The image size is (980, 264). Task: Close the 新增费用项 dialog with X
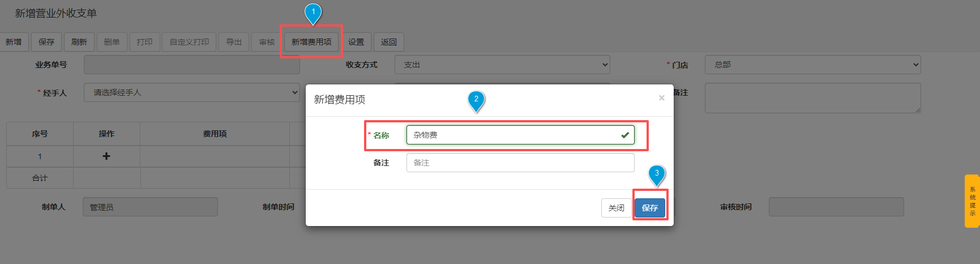661,98
